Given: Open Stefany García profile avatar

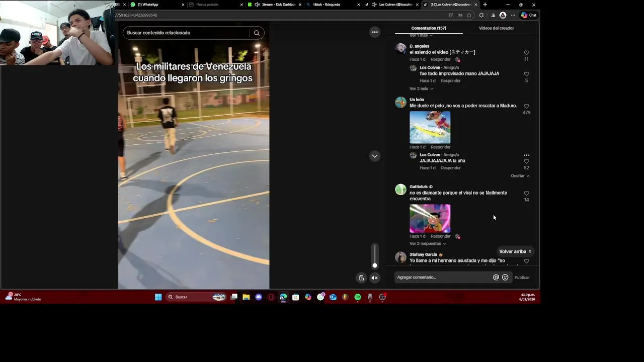Looking at the screenshot, I should pos(401,257).
